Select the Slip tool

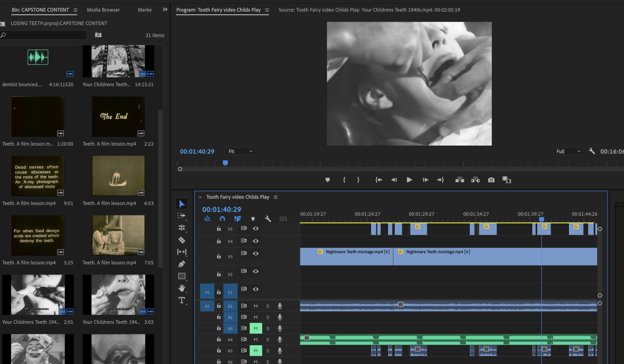point(182,252)
